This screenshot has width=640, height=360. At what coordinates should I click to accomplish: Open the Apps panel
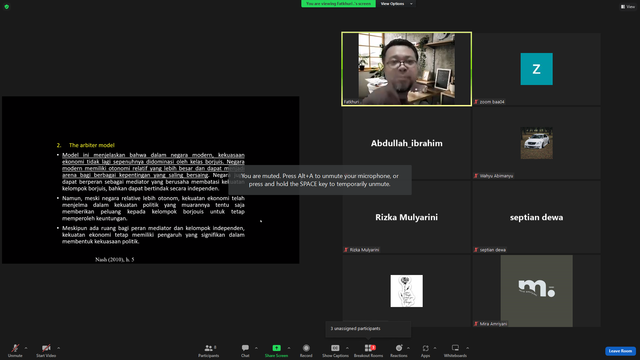[425, 350]
